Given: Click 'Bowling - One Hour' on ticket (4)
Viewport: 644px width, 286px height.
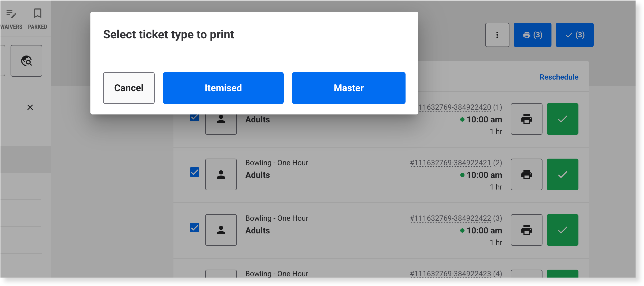Looking at the screenshot, I should (277, 274).
